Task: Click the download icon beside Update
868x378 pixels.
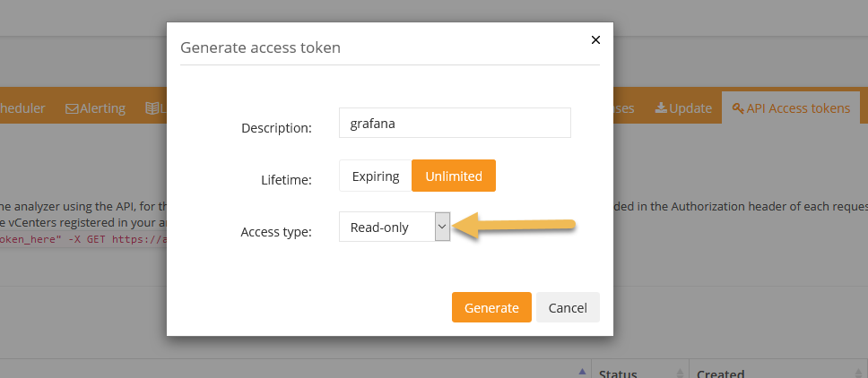Action: point(661,108)
